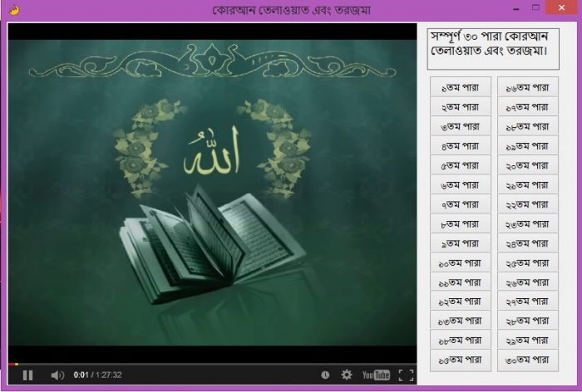Select the ১৭তম পারা button
Viewport: 582px width, 392px height.
[528, 107]
